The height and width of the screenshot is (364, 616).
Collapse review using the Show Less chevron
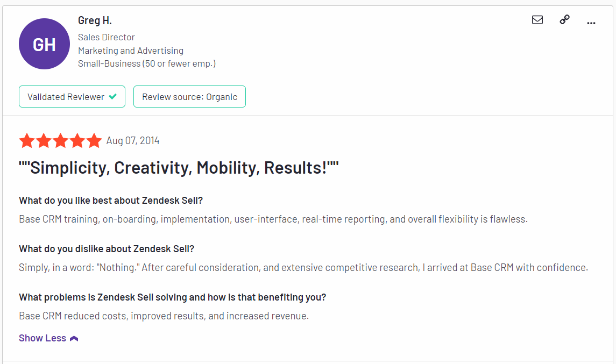click(x=74, y=339)
